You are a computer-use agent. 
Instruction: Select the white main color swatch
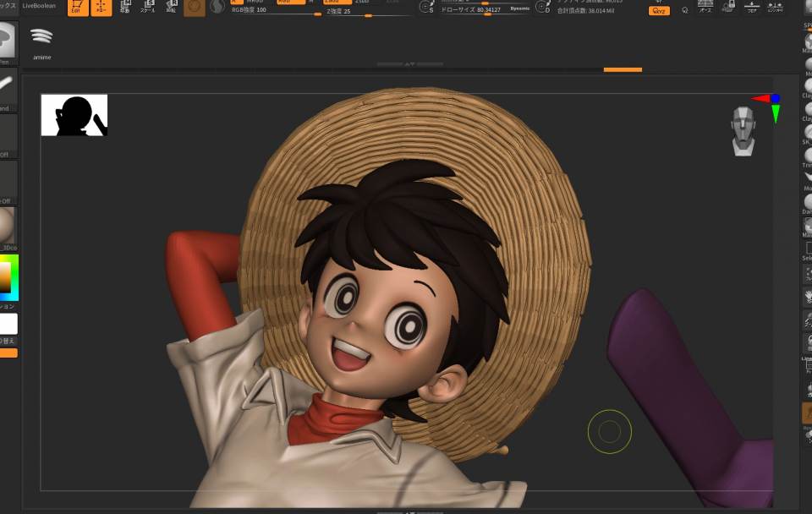point(8,324)
